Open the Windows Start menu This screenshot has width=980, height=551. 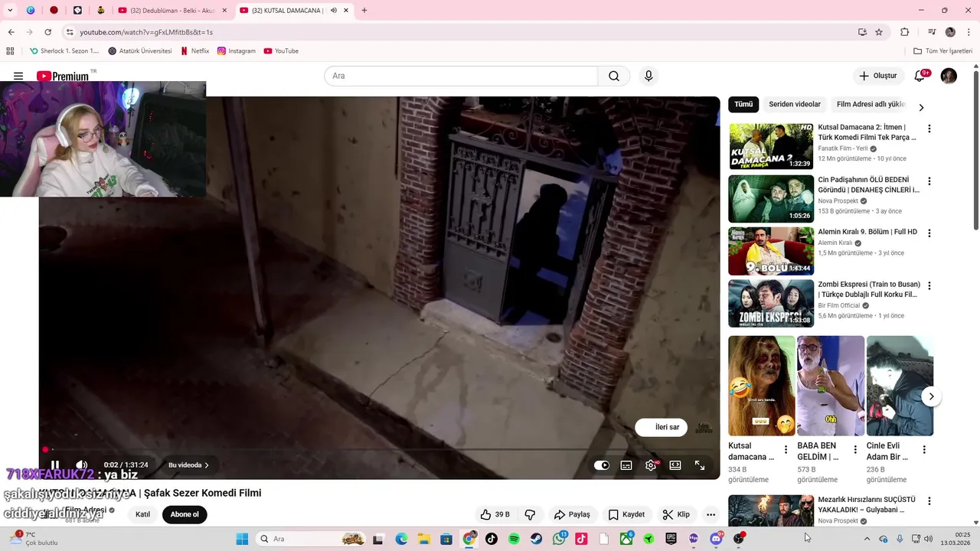point(242,539)
